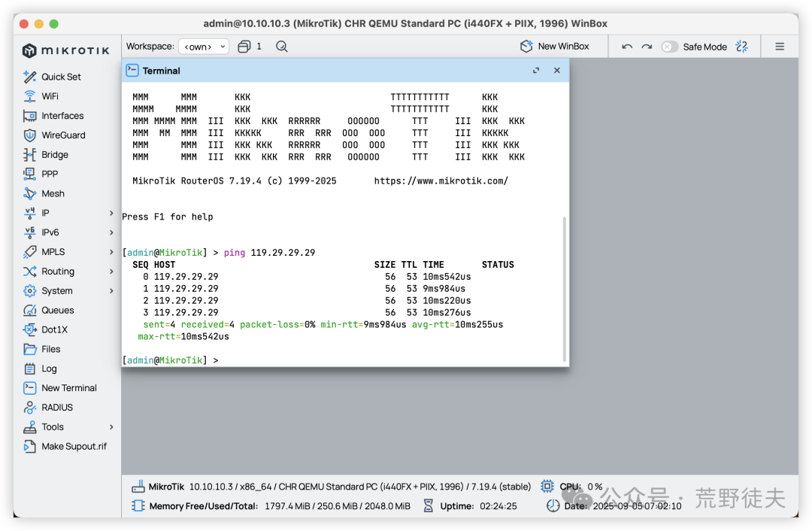Click the Uptime hourglass icon
812x531 pixels.
click(429, 505)
